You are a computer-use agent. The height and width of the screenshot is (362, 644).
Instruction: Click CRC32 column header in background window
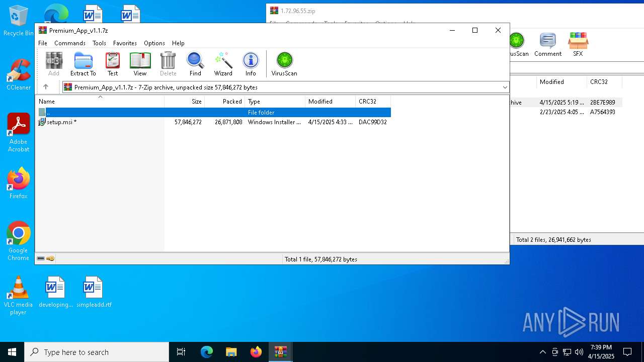click(604, 82)
